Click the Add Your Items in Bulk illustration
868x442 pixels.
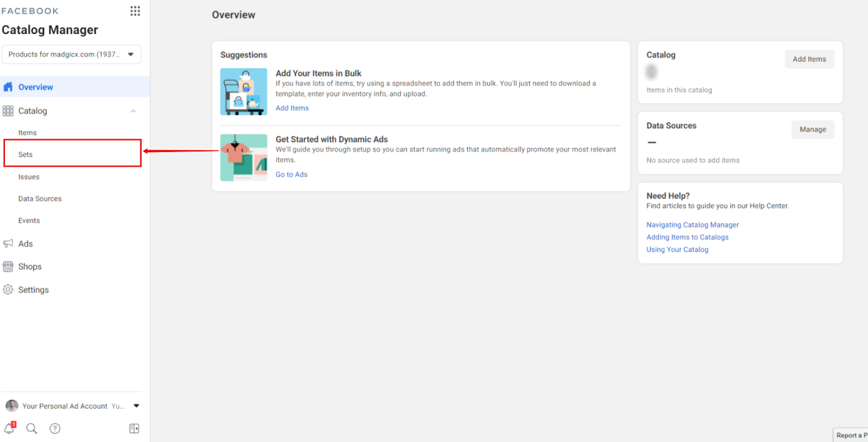[x=244, y=92]
